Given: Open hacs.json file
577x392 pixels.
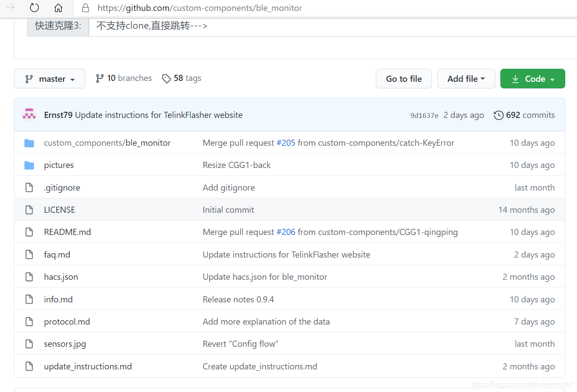Looking at the screenshot, I should click(61, 277).
